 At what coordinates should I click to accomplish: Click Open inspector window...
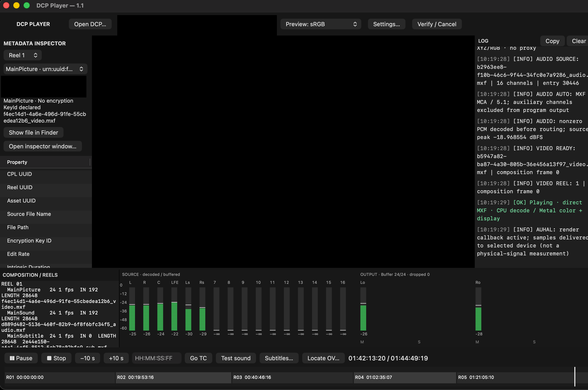click(42, 146)
